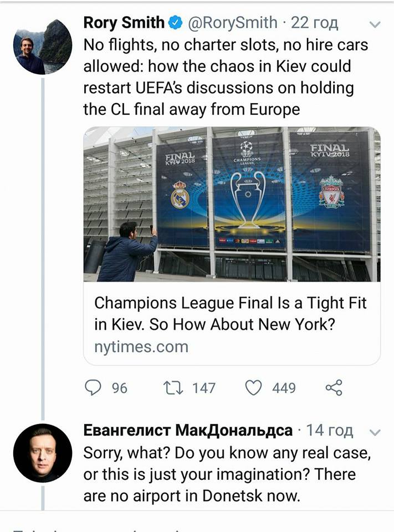The height and width of the screenshot is (532, 394).
Task: Like the tweet with heart icon
Action: pyautogui.click(x=253, y=388)
